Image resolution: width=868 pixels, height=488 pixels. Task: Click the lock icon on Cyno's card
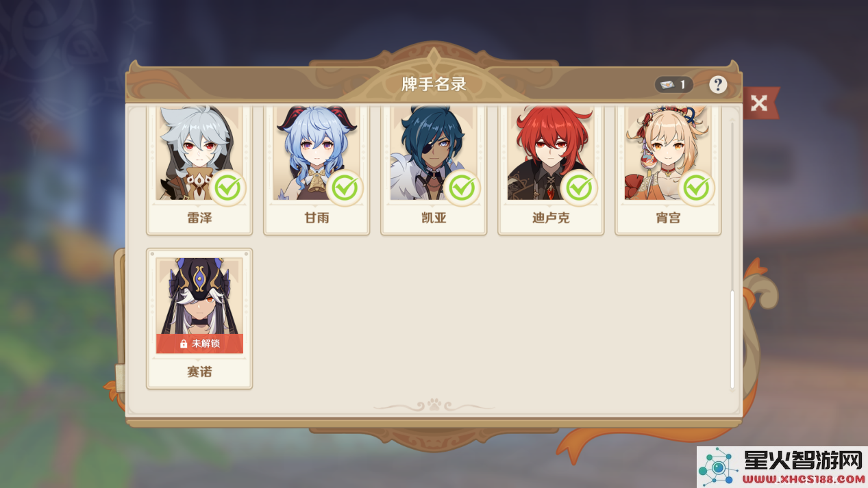(184, 344)
